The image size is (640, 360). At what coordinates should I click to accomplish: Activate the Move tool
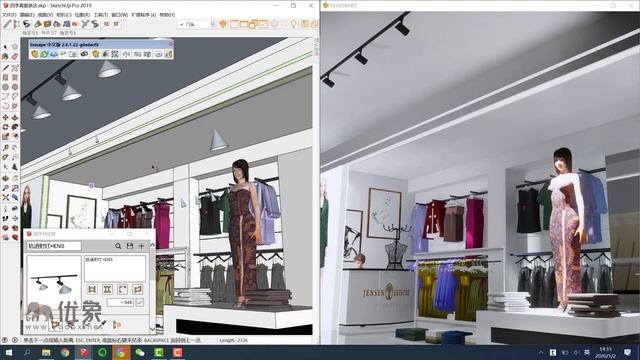[x=5, y=117]
